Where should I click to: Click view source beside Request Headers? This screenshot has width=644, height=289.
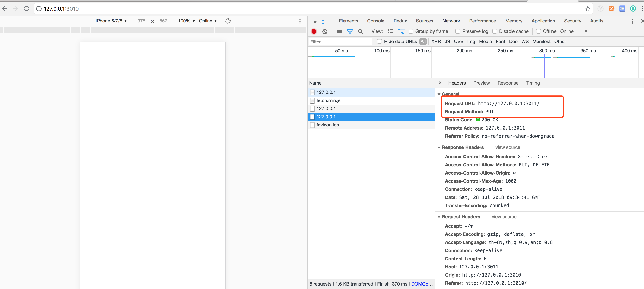pyautogui.click(x=504, y=217)
